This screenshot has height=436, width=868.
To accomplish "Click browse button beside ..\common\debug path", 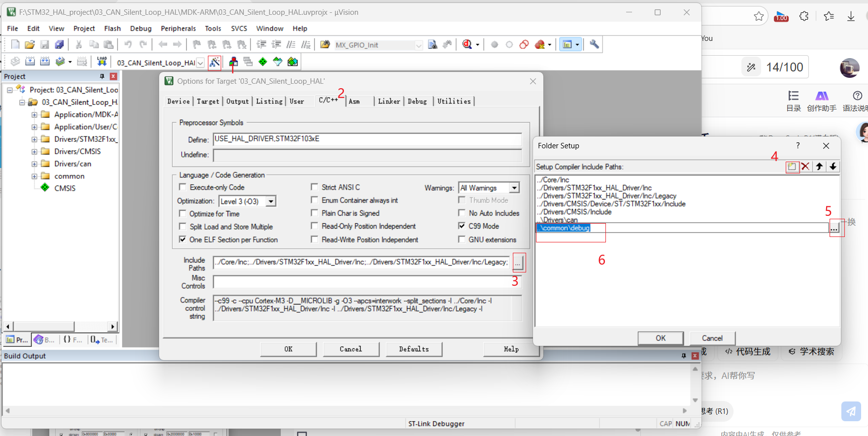I will [x=835, y=228].
